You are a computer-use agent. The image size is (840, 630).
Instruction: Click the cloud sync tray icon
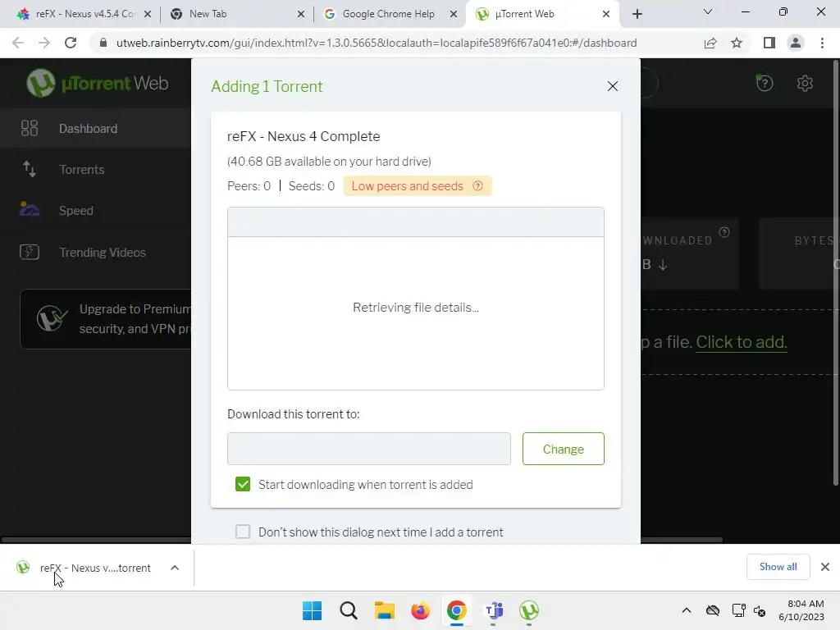[713, 610]
